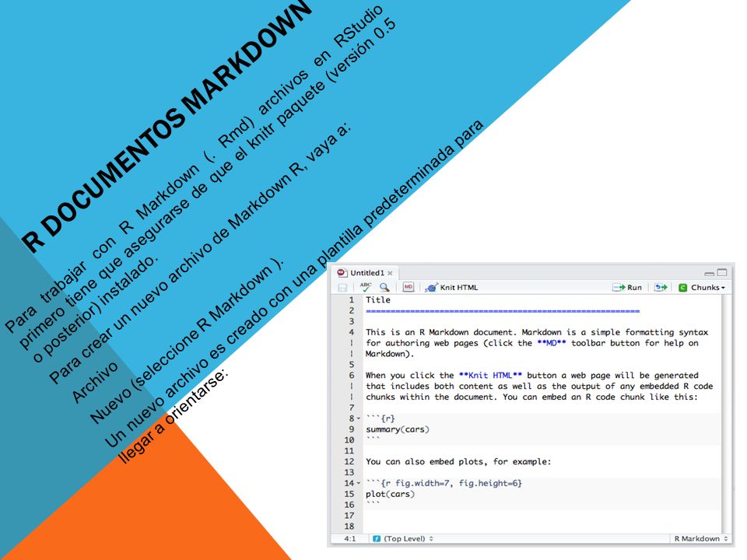Image resolution: width=747 pixels, height=560 pixels.
Task: Click the 'Title' text on line 1
Action: click(378, 300)
